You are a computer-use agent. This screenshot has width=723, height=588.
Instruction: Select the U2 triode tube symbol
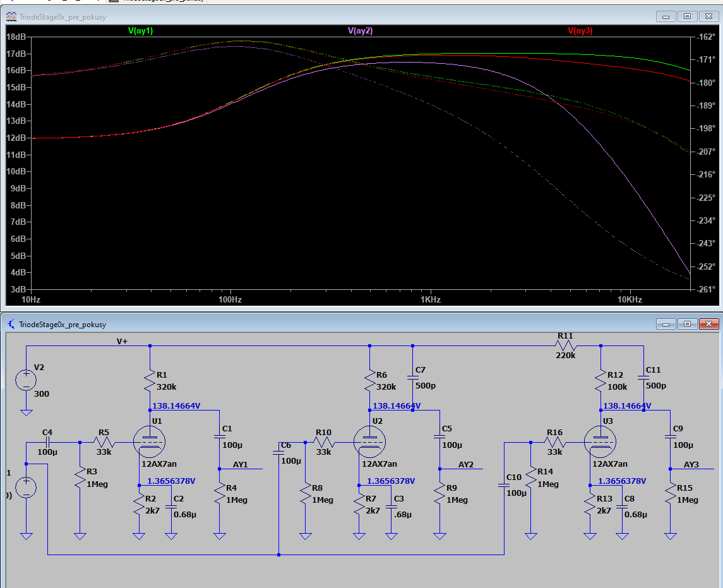(x=369, y=441)
